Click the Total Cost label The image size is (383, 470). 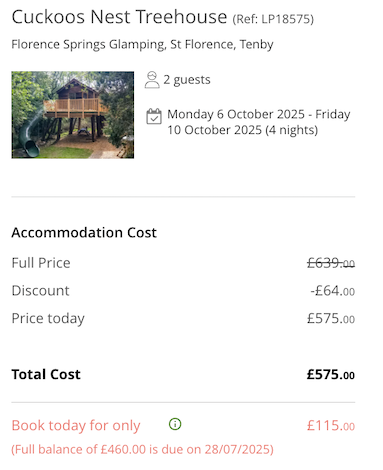tap(46, 374)
